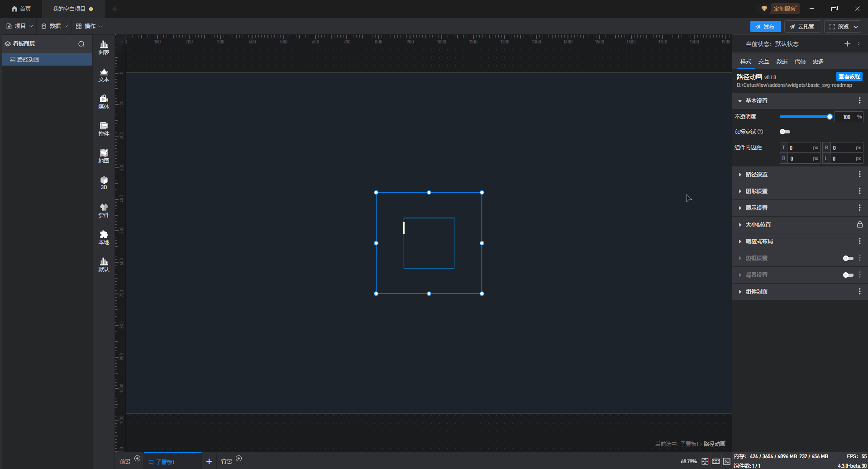Screen dimensions: 868x469
Task: Open the 本地 (local) component category
Action: click(x=104, y=237)
